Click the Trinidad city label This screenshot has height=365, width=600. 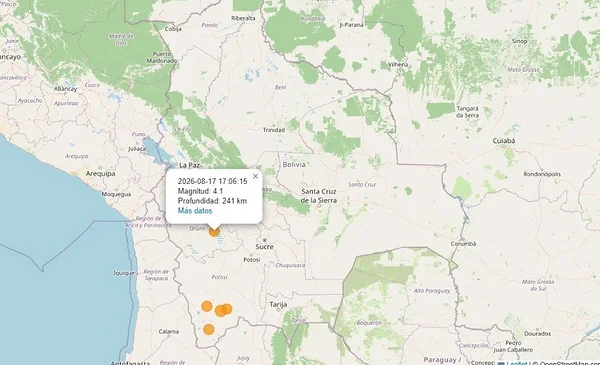pyautogui.click(x=274, y=130)
